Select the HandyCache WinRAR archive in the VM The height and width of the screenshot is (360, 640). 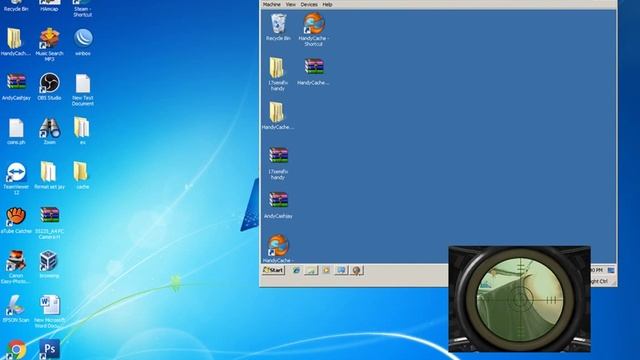tap(313, 71)
